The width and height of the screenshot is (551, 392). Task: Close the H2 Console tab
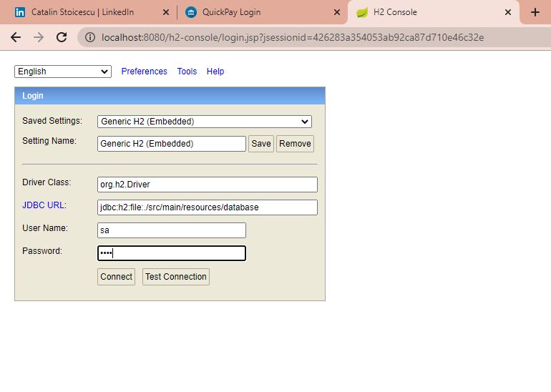pyautogui.click(x=508, y=12)
